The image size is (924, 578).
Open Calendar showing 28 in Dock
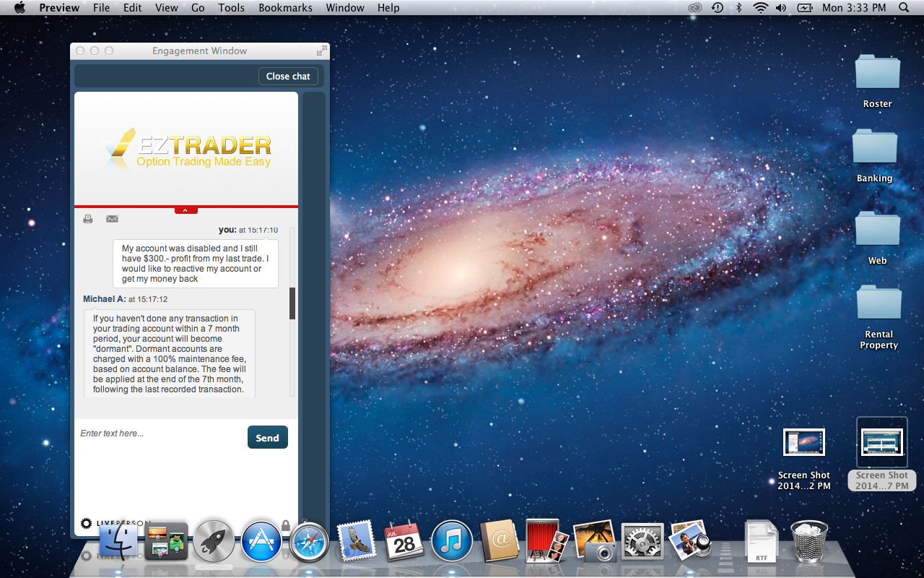point(404,541)
